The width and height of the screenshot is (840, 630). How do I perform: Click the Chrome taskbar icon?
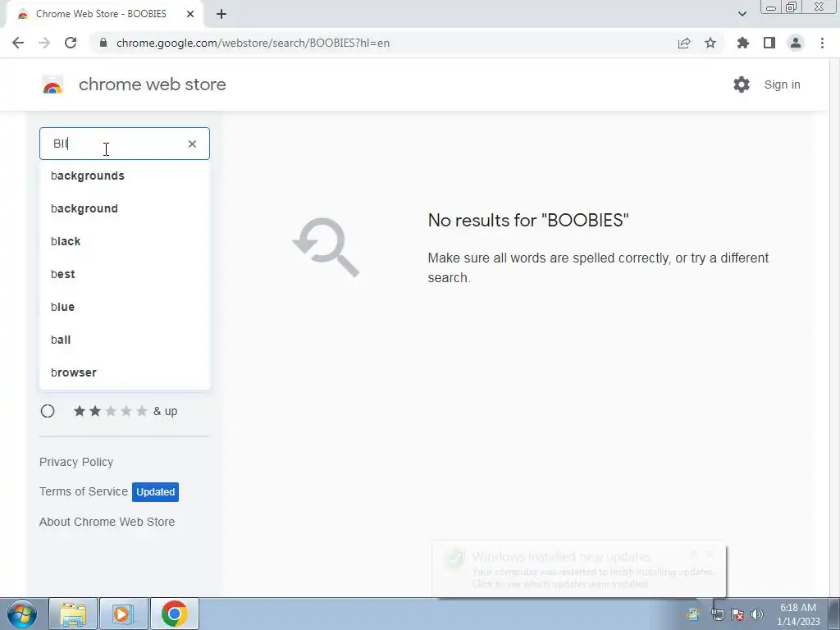(x=174, y=614)
